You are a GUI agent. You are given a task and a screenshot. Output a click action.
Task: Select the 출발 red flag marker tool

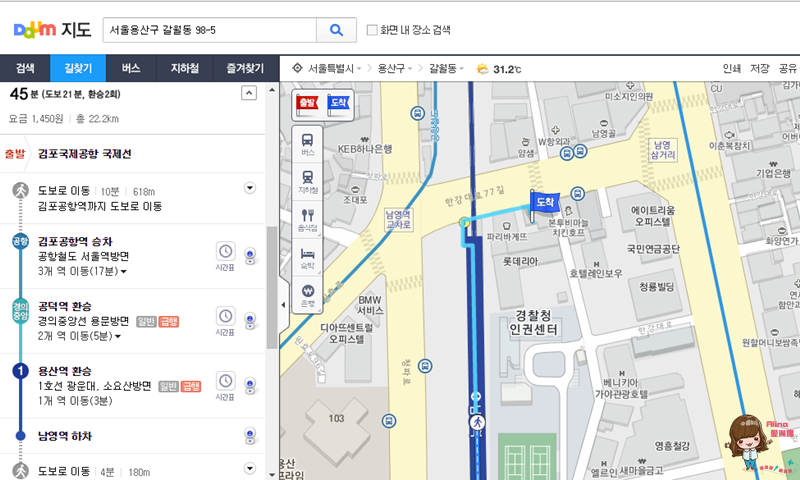point(307,104)
